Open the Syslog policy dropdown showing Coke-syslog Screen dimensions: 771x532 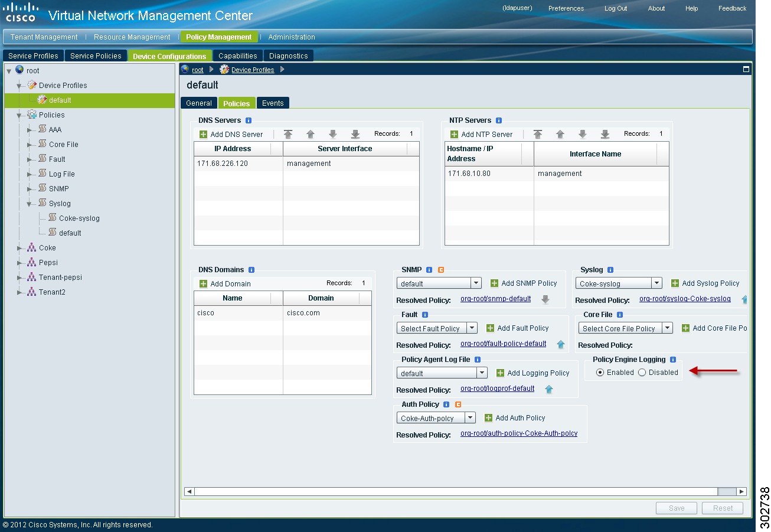656,283
